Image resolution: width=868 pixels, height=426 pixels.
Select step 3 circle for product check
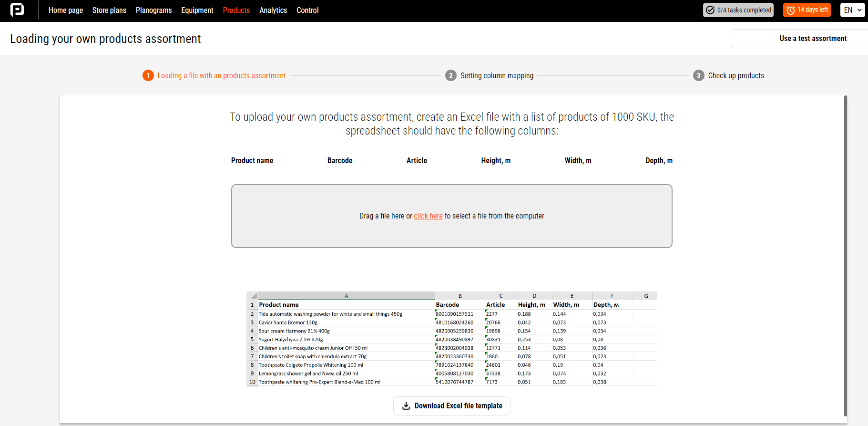pos(698,75)
